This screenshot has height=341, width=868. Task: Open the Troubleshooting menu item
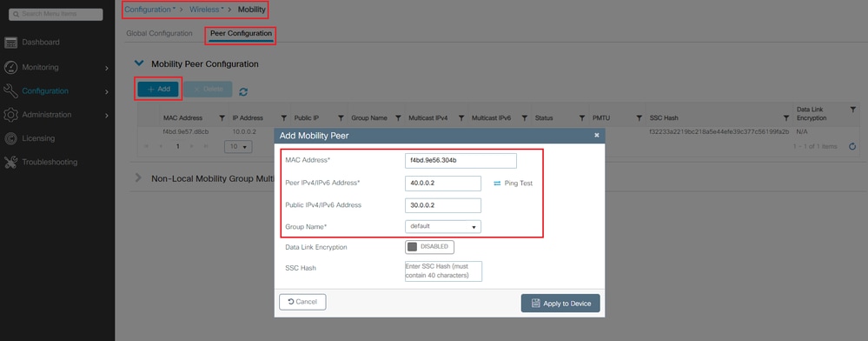click(50, 162)
